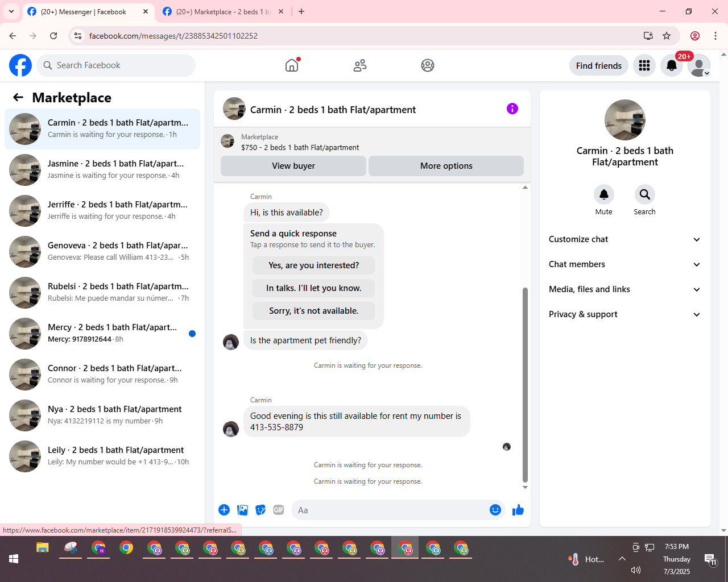
Task: Open the $750 listing link
Action: pos(300,147)
